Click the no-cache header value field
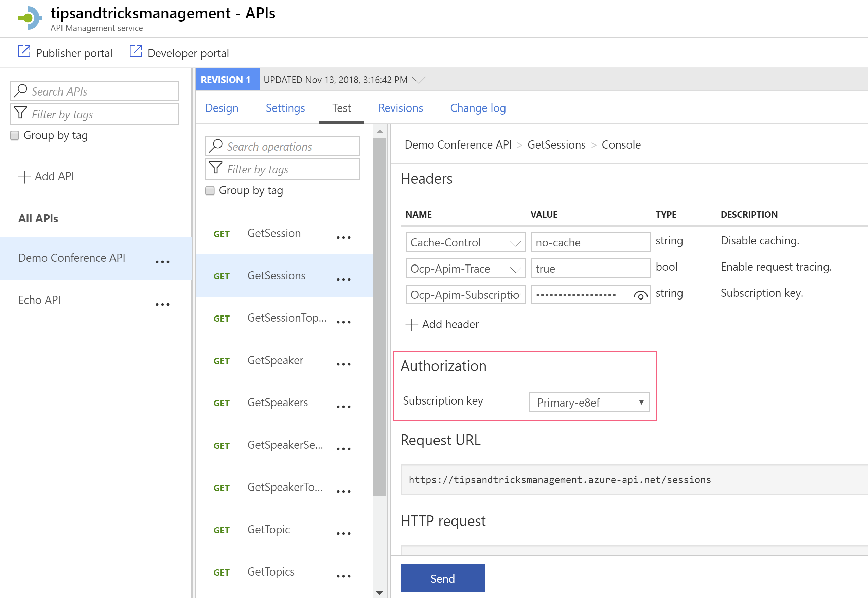 click(590, 242)
